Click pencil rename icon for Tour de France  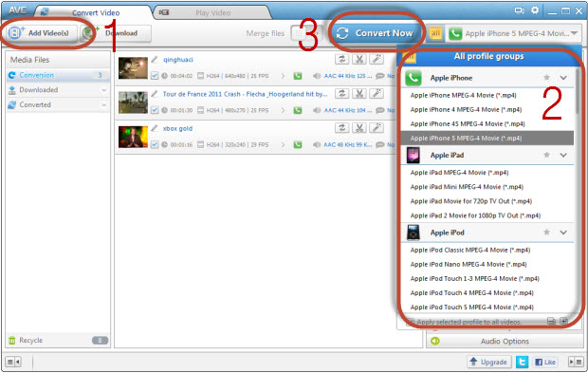pos(155,94)
